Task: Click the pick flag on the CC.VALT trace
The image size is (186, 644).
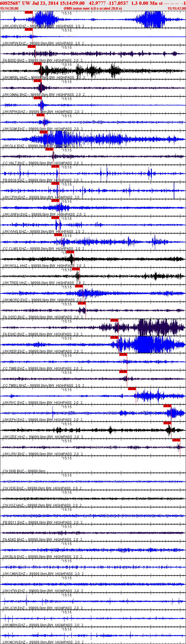Action: [49, 149]
